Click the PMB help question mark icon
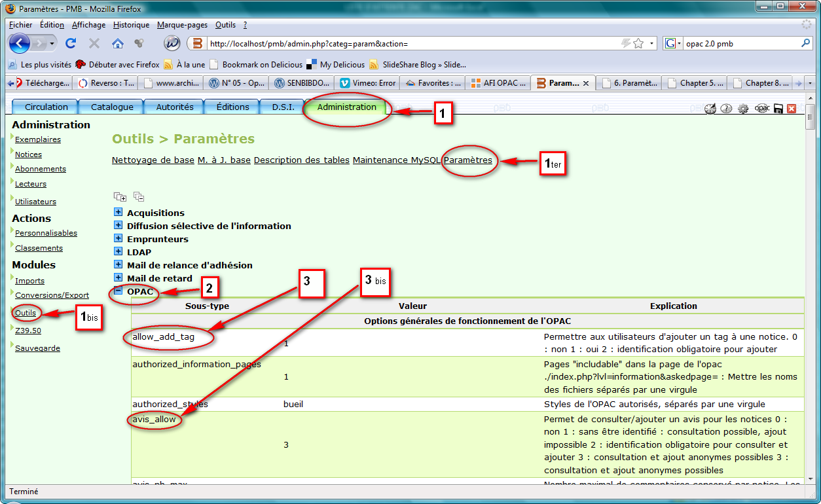Screen dimensions: 821x504 (x=726, y=109)
